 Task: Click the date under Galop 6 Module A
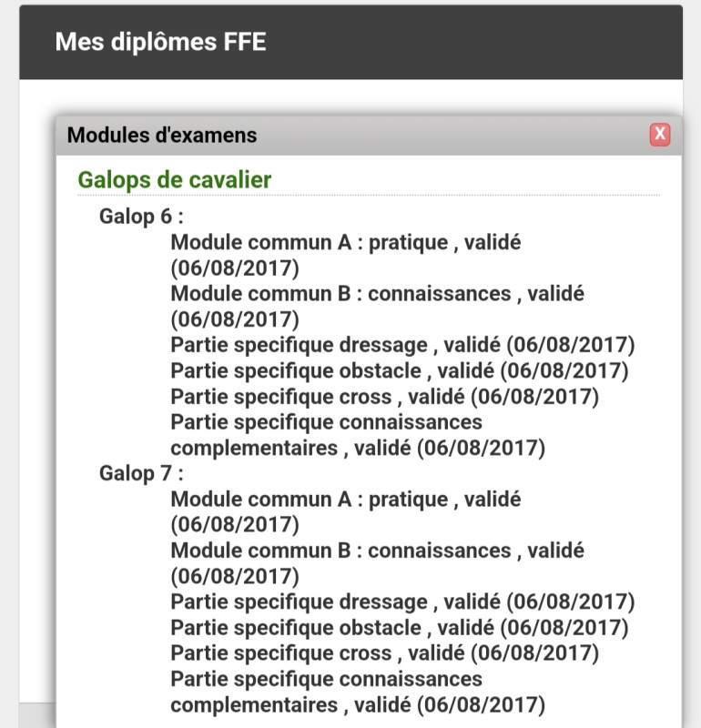(235, 268)
